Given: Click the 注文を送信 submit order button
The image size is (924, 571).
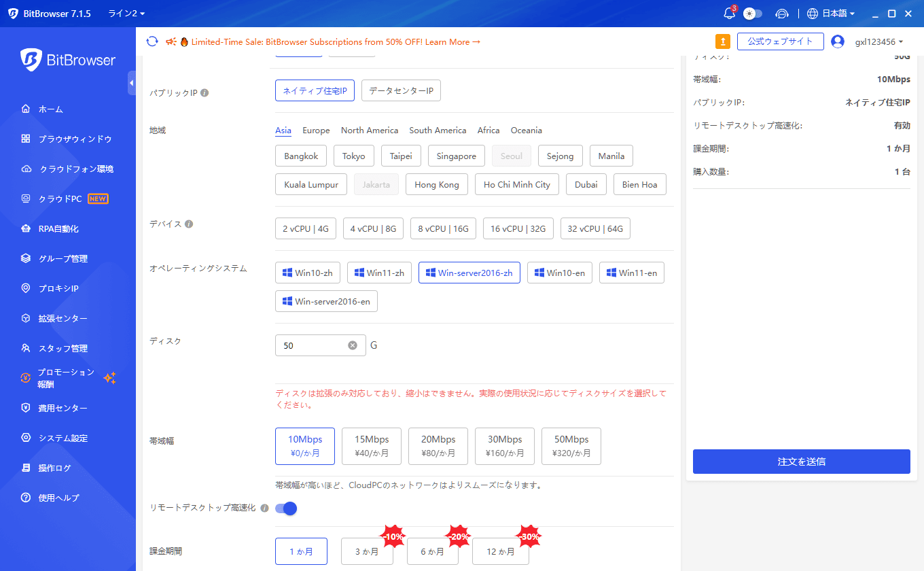Looking at the screenshot, I should 802,462.
